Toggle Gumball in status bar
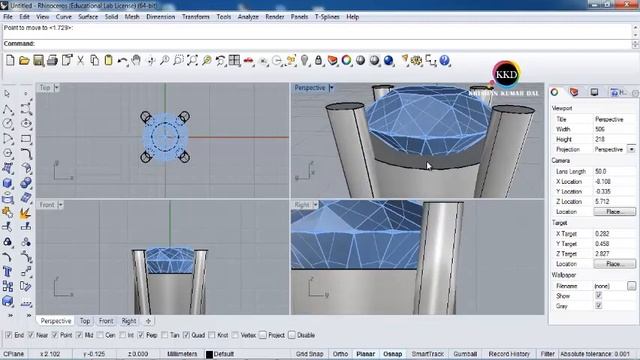The image size is (640, 360). [465, 354]
